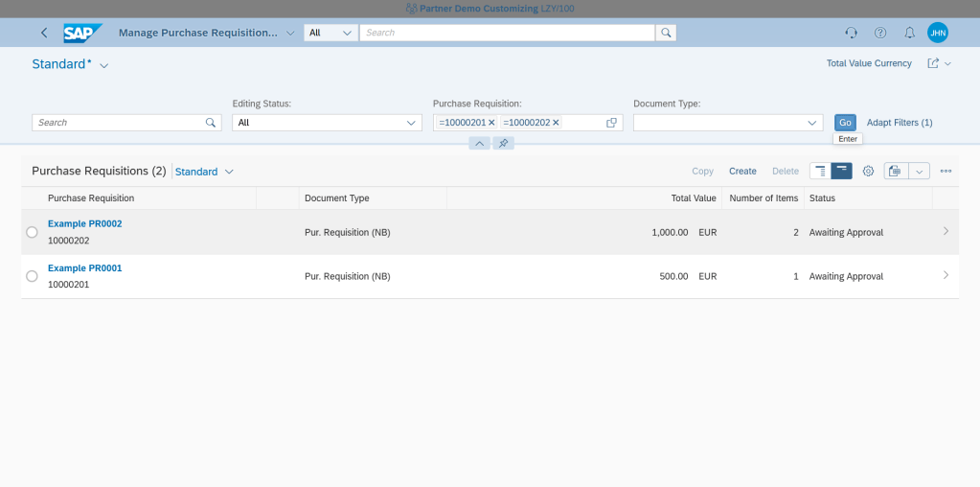The width and height of the screenshot is (980, 487).
Task: Select radio button for Example PR0001
Action: point(32,276)
